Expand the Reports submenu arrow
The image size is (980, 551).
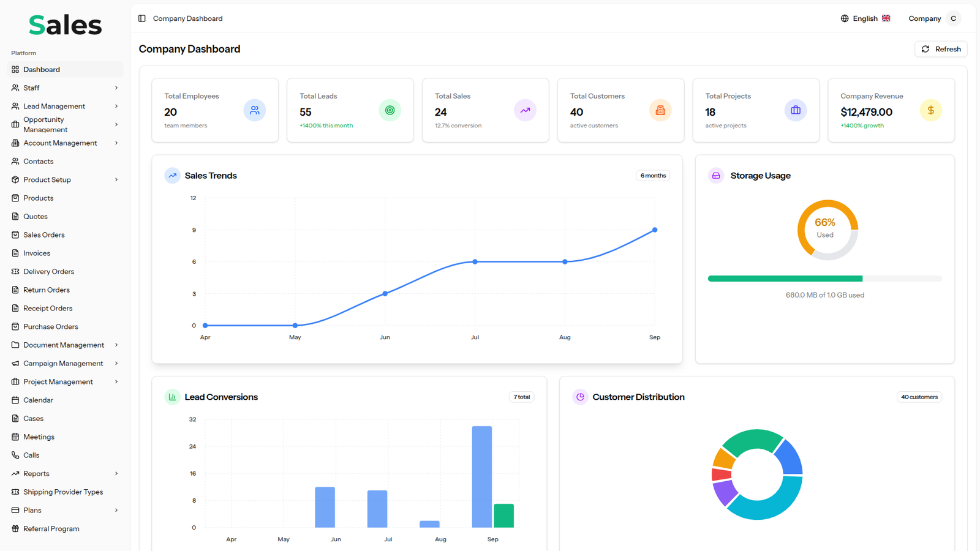tap(116, 474)
